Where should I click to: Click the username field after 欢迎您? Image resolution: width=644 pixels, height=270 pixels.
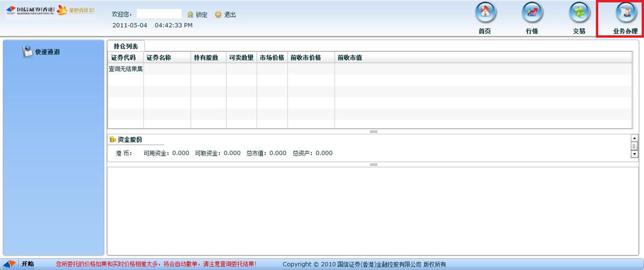point(158,14)
